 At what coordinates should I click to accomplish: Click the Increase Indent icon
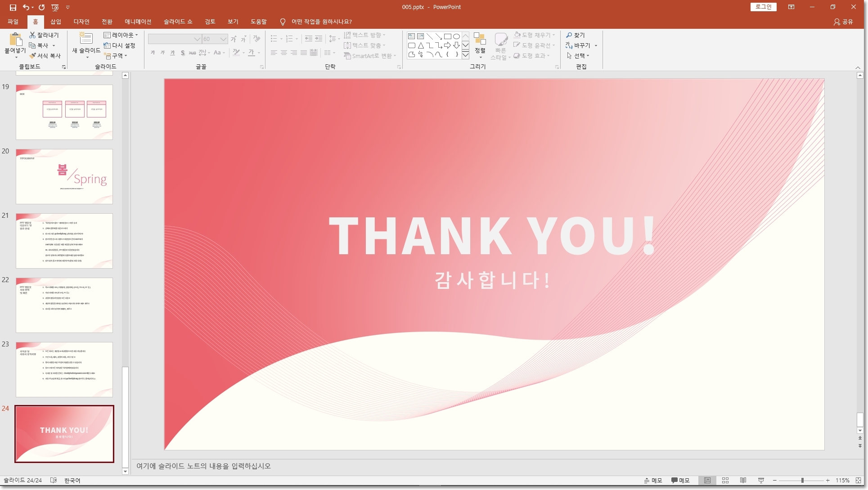(x=319, y=39)
